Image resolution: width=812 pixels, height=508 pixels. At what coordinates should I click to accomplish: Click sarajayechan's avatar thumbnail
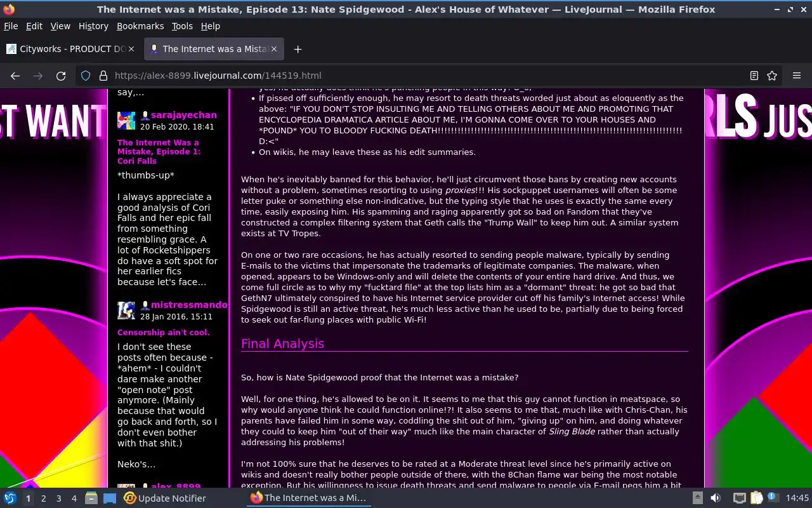pyautogui.click(x=126, y=121)
